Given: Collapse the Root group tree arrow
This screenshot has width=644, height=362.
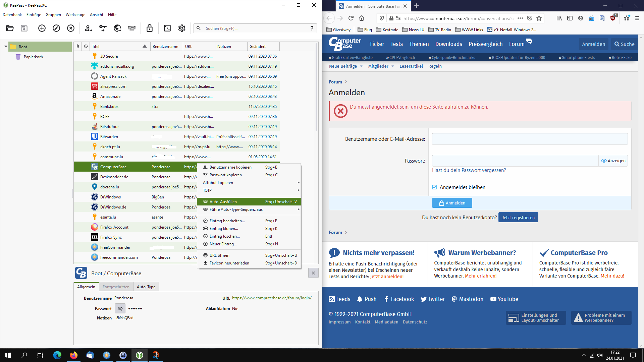Looking at the screenshot, I should tap(6, 47).
